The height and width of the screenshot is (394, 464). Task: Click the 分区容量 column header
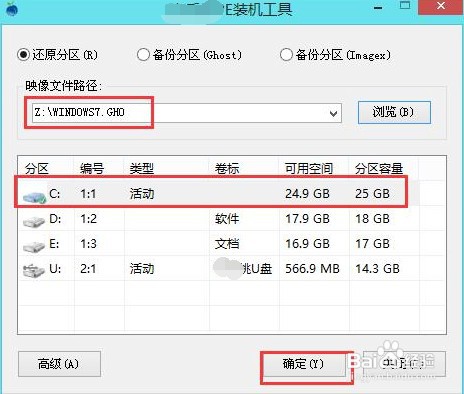379,169
